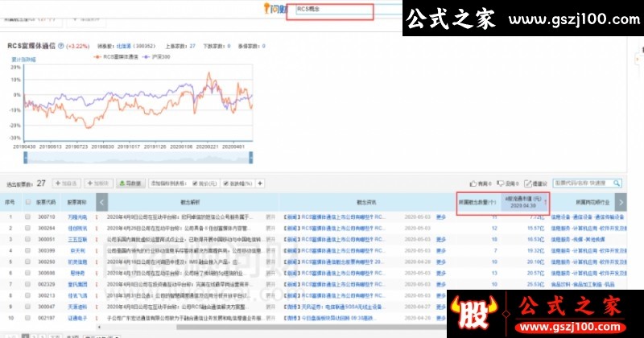Open stock link 三五互联
This screenshot has width=644, height=338.
(77, 239)
